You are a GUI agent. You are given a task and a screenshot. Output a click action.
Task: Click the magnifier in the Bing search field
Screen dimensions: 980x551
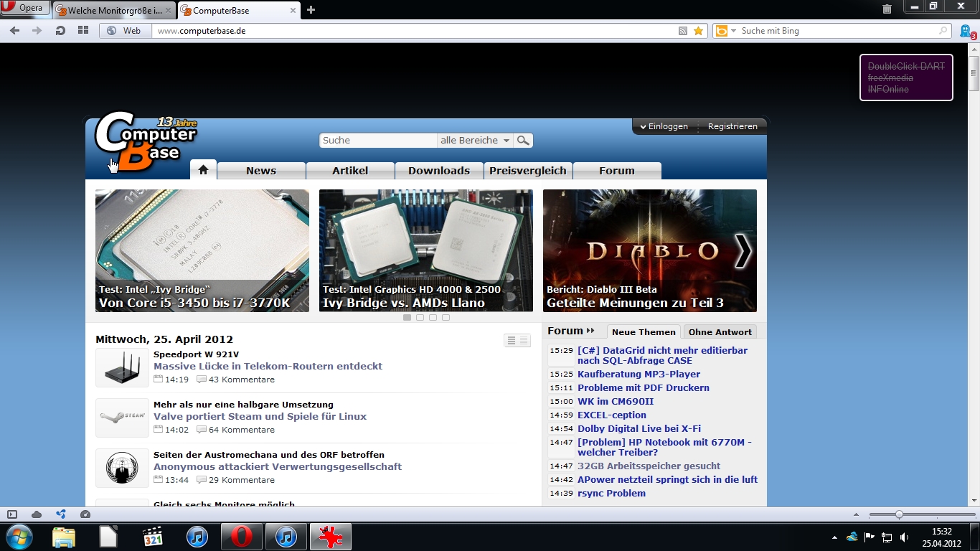click(x=943, y=31)
